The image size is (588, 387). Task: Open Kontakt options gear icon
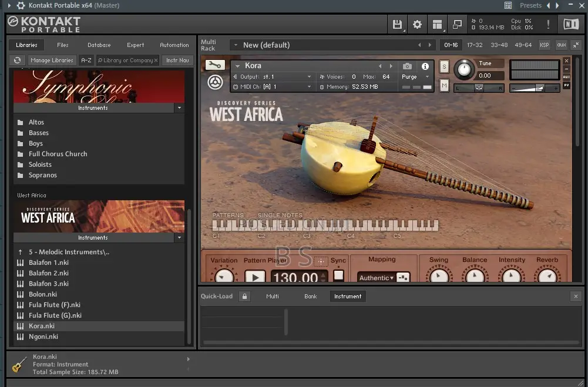point(417,25)
